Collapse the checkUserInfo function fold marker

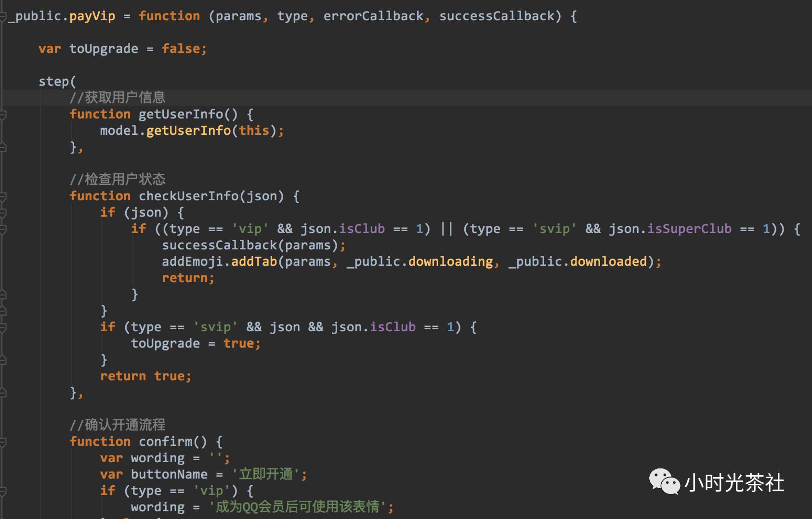3,196
